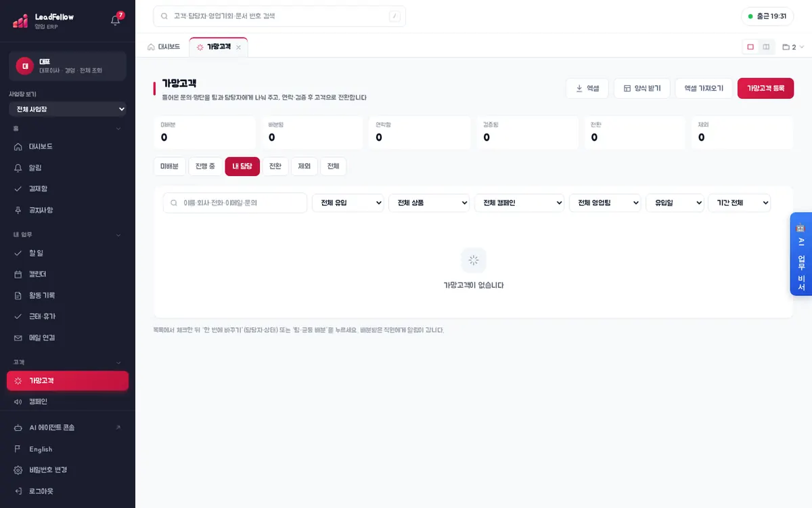Open the 전체 캠페인 filter dropdown

pyautogui.click(x=520, y=203)
